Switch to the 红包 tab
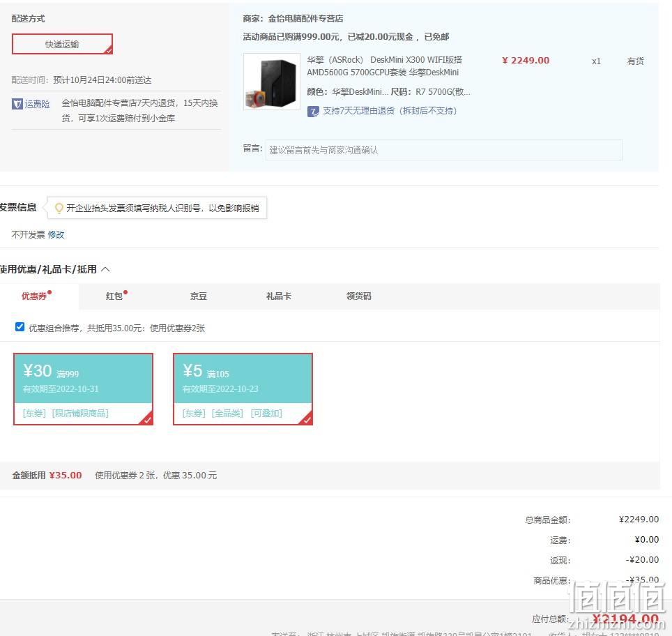The image size is (672, 636). (114, 296)
